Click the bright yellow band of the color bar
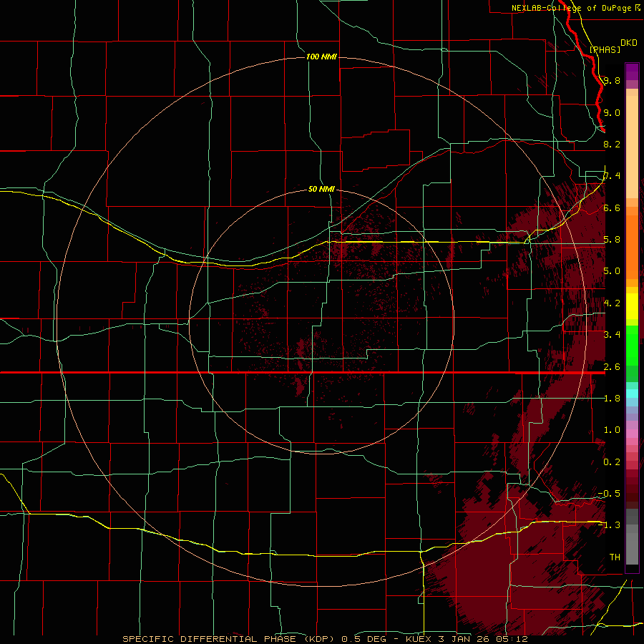 pyautogui.click(x=632, y=306)
